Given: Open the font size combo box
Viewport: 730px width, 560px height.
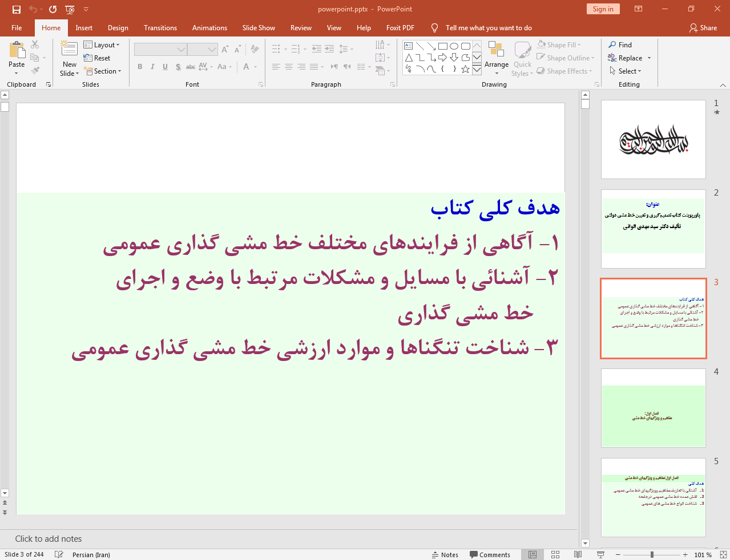Looking at the screenshot, I should click(203, 50).
